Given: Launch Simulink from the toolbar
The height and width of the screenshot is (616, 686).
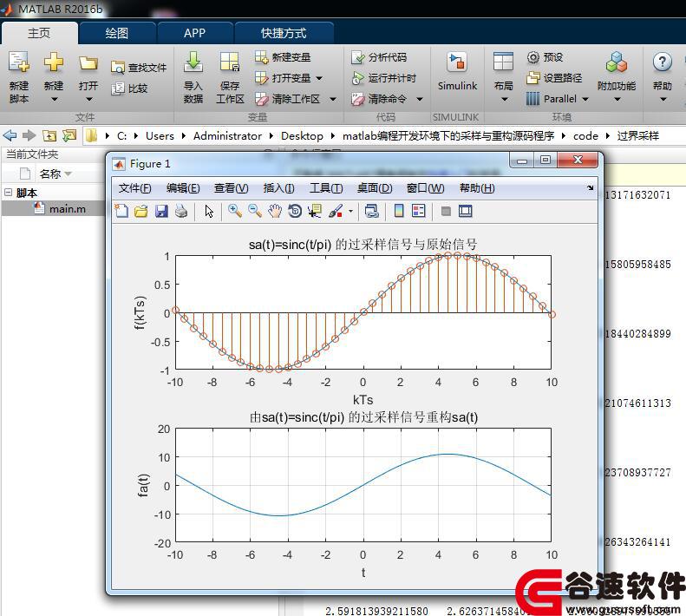Looking at the screenshot, I should 457,71.
